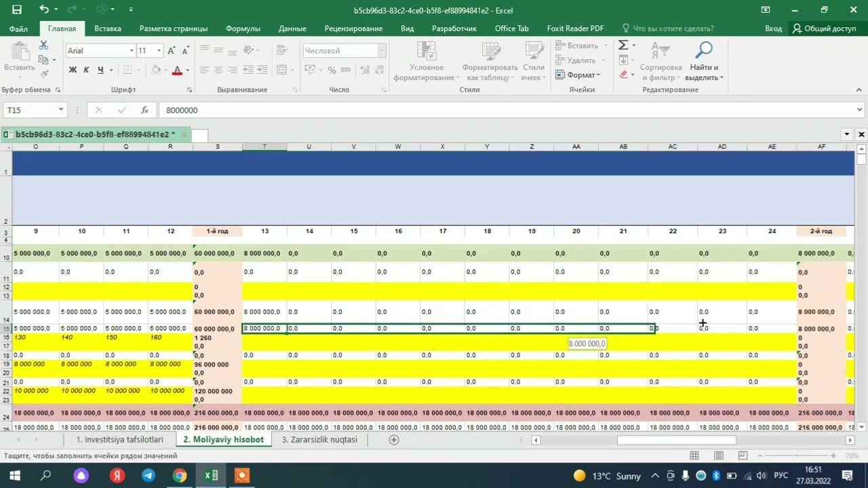Open Google Chrome from the taskbar
The image size is (868, 488).
tap(180, 476)
